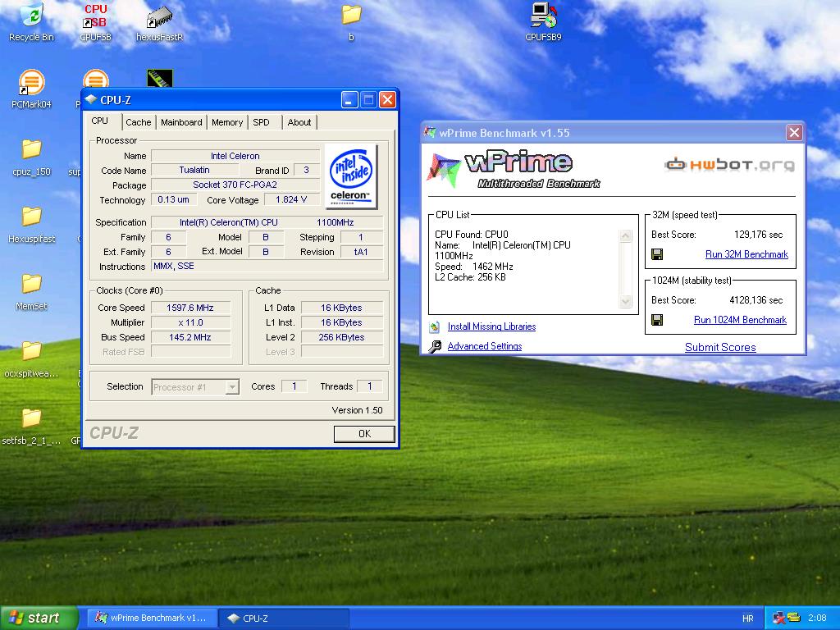The height and width of the screenshot is (630, 840).
Task: Run the 1024M Benchmark
Action: (740, 320)
